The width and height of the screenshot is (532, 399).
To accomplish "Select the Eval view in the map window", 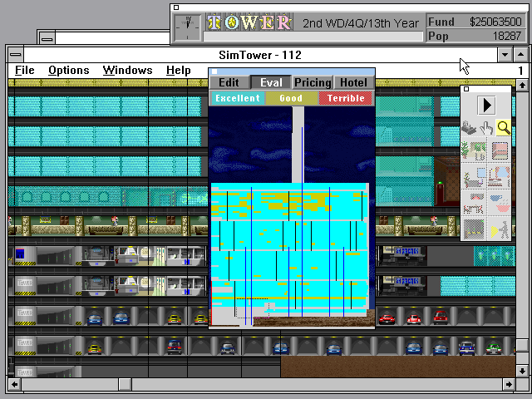I will tap(271, 82).
